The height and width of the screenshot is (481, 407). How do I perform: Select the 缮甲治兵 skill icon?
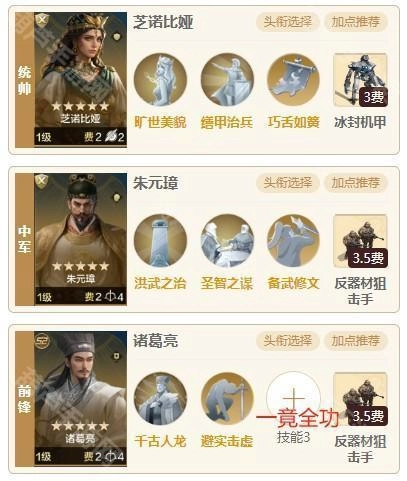pos(227,80)
